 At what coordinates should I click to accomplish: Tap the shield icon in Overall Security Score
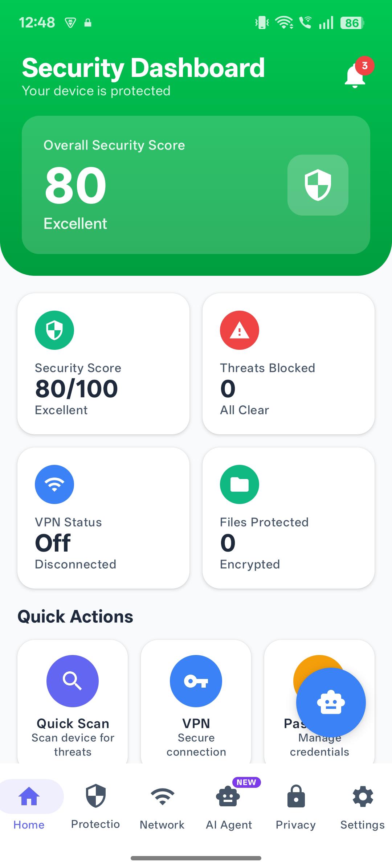coord(318,185)
